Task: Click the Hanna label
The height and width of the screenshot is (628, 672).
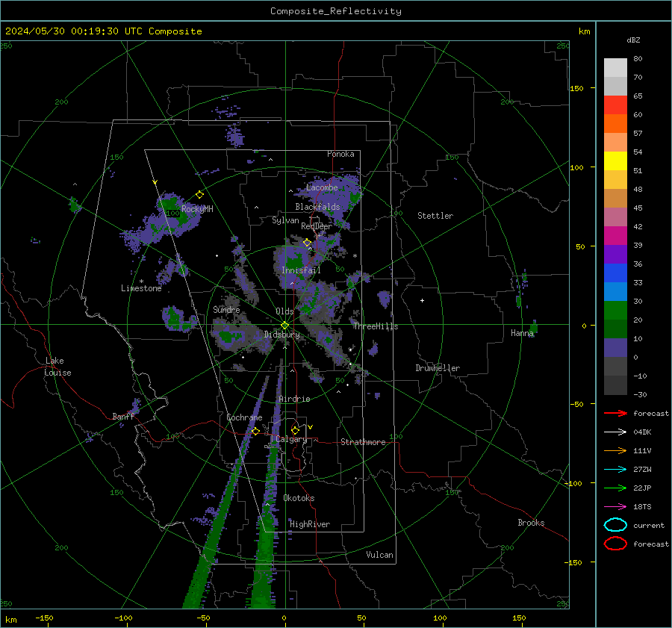Action: [x=522, y=333]
